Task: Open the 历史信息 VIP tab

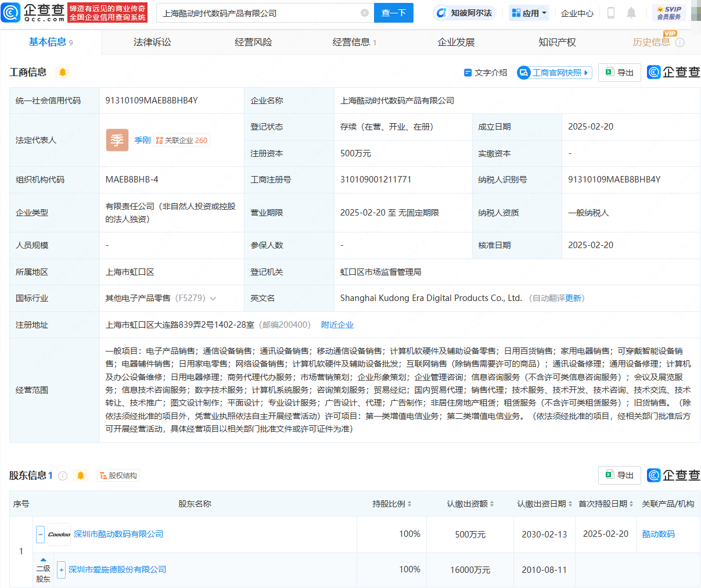Action: pyautogui.click(x=658, y=41)
